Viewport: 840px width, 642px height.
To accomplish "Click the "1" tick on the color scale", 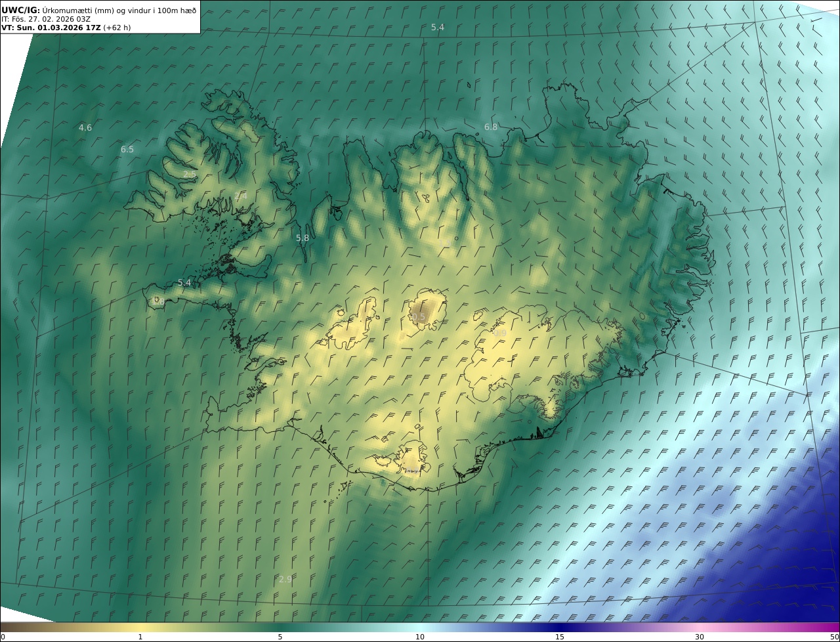I will pos(140,637).
